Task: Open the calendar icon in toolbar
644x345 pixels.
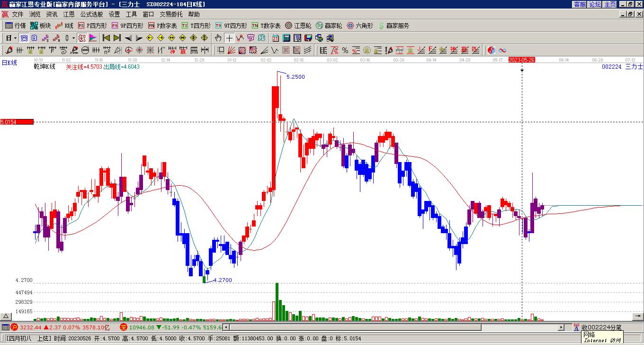Action: tap(276, 38)
